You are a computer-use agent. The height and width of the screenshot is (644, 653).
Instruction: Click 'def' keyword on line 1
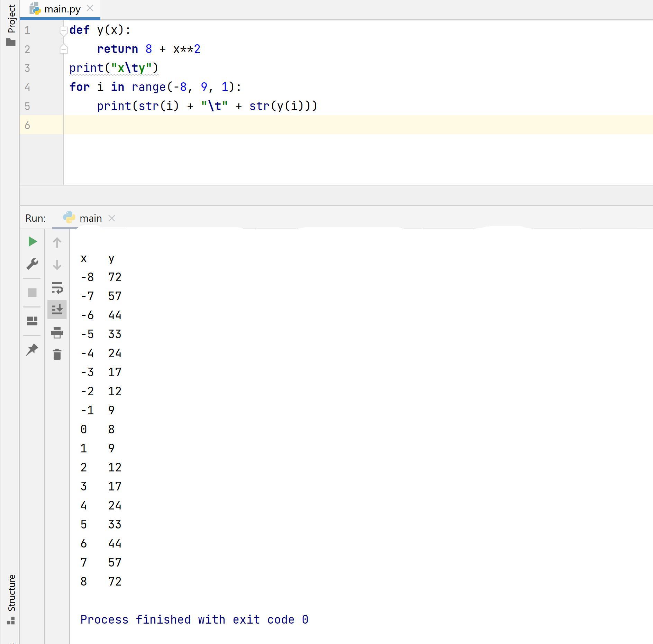click(x=80, y=30)
